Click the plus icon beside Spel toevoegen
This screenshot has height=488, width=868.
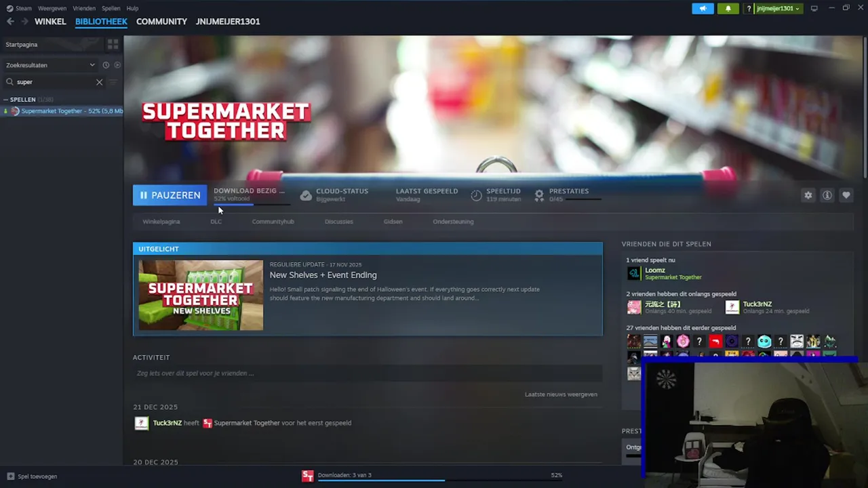(x=10, y=476)
